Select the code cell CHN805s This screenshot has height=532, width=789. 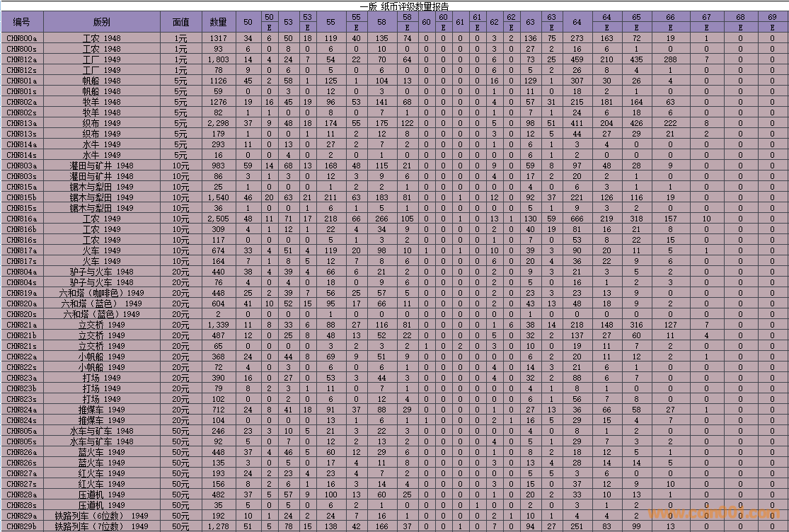[22, 441]
